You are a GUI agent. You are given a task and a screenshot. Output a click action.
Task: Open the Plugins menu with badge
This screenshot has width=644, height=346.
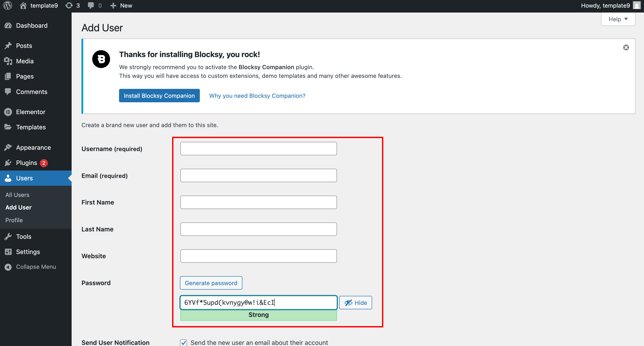26,163
